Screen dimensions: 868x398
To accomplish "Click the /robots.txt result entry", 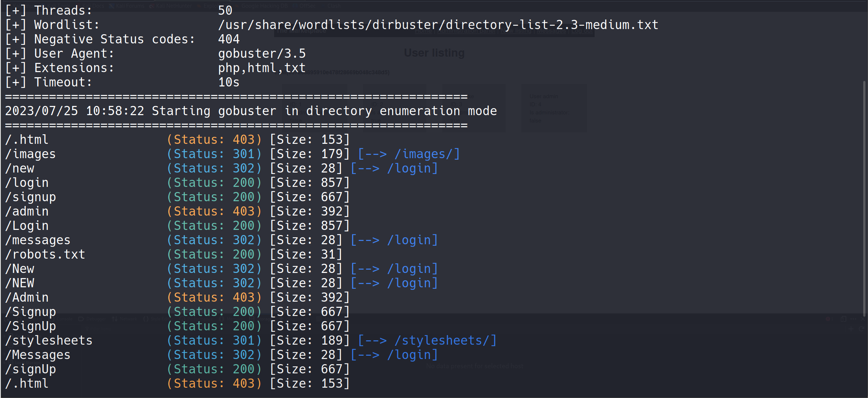I will click(45, 255).
